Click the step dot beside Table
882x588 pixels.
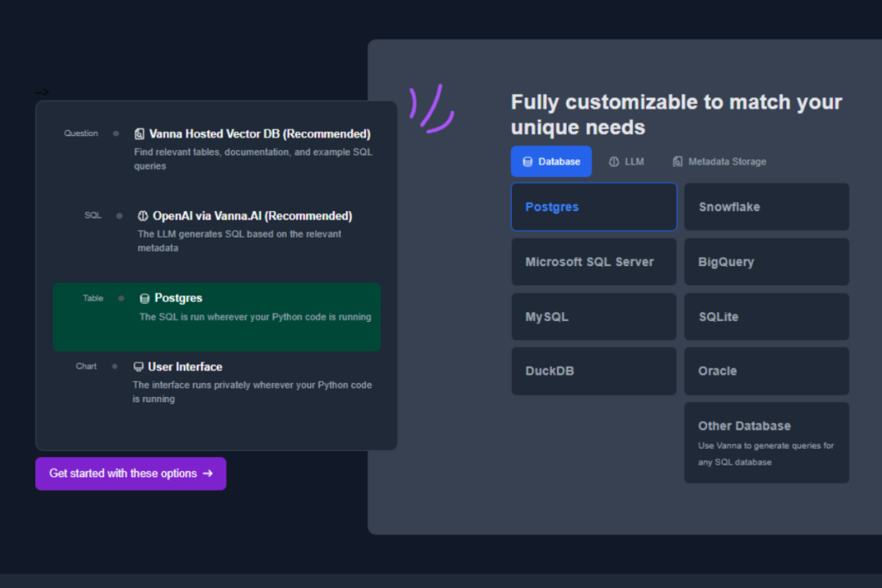click(x=121, y=299)
